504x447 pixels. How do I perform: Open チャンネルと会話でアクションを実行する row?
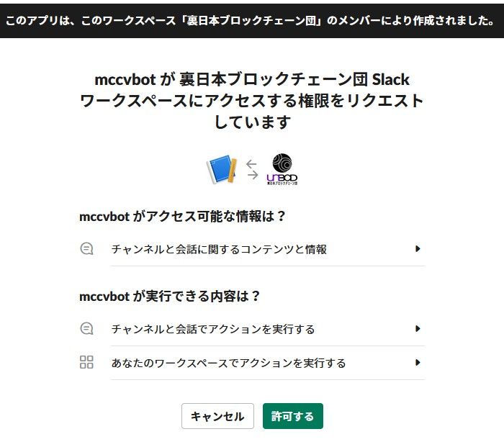213,329
